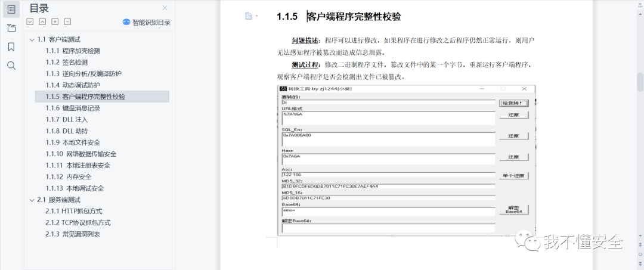
Task: Click the next page double-down arrow icon
Action: tap(640, 263)
